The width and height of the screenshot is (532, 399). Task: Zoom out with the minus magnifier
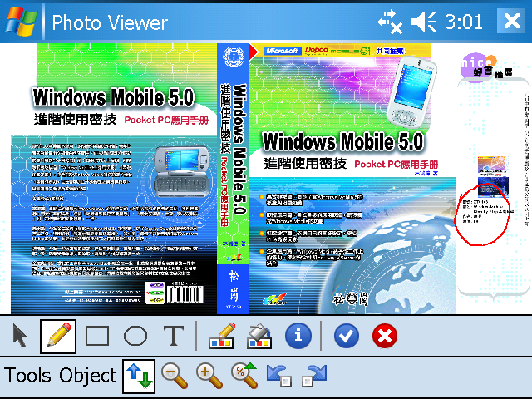click(175, 375)
